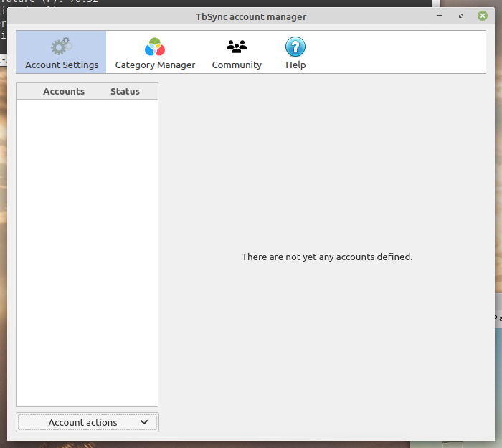502x448 pixels.
Task: Maximize the TbSync account manager window
Action: click(x=461, y=16)
